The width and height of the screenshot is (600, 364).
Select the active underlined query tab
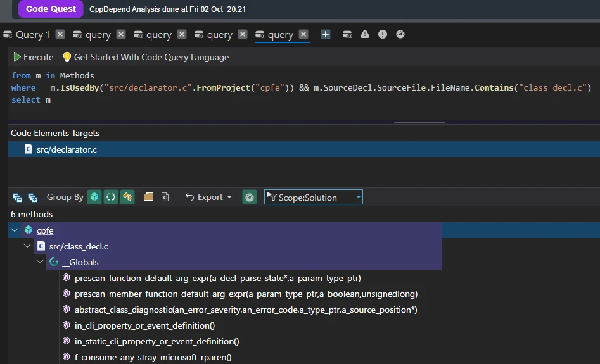pos(274,35)
